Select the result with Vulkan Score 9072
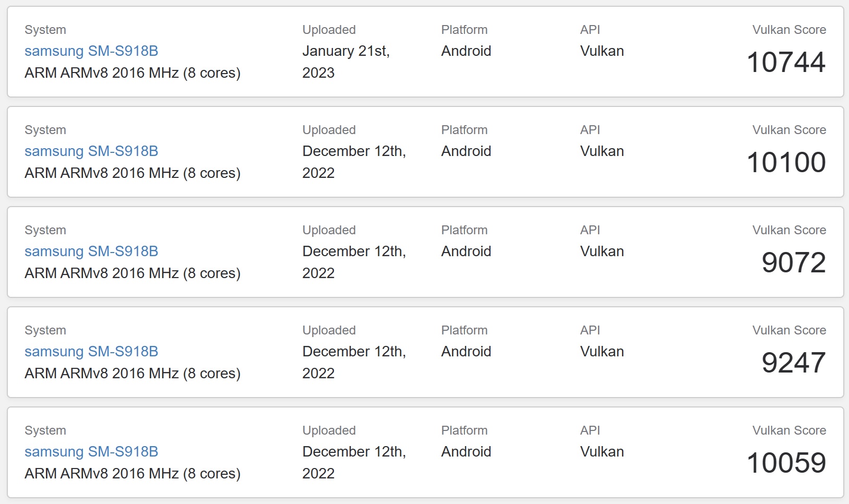The height and width of the screenshot is (504, 849). point(795,262)
